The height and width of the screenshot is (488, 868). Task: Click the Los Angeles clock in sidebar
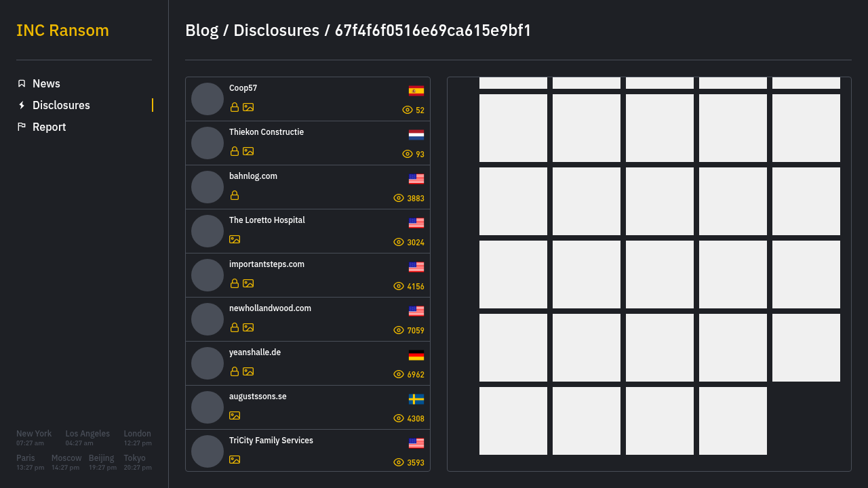pos(87,438)
